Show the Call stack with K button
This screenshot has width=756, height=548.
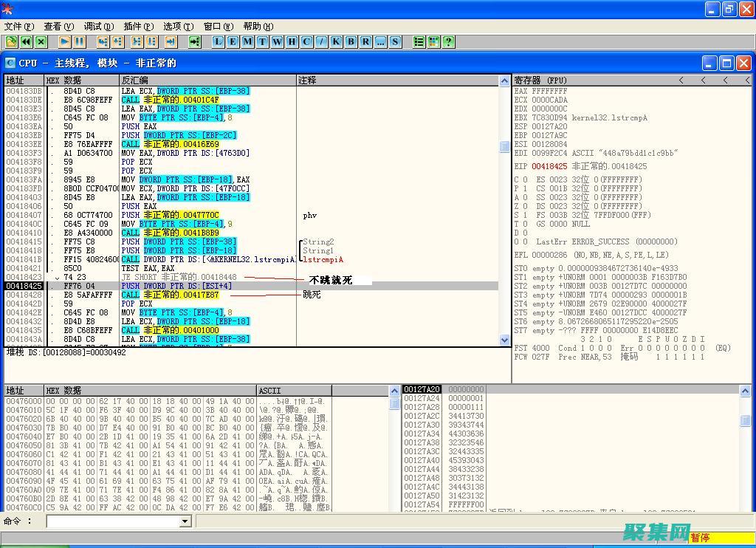336,42
